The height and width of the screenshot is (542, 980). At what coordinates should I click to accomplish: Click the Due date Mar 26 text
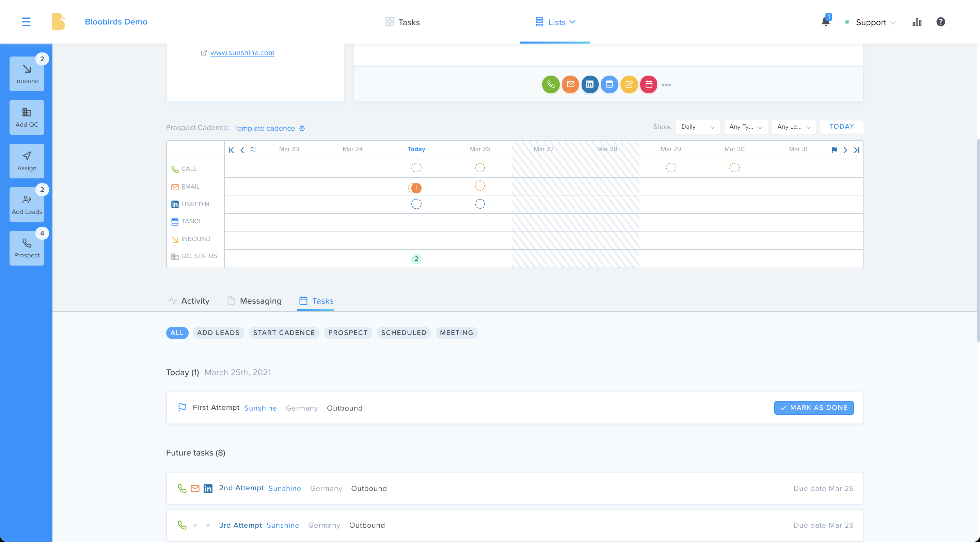coord(823,488)
